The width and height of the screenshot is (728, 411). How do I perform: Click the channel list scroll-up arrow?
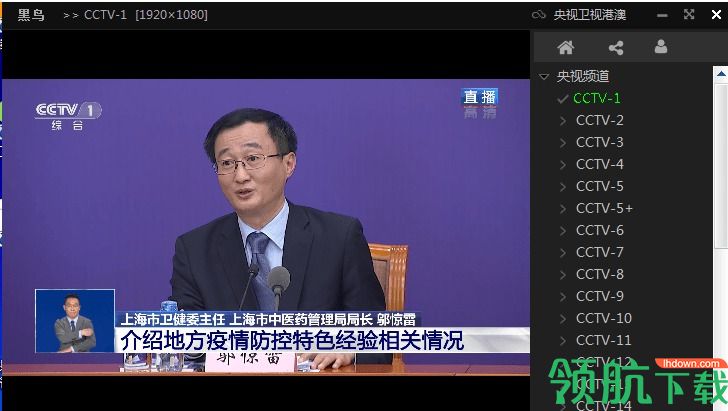721,74
